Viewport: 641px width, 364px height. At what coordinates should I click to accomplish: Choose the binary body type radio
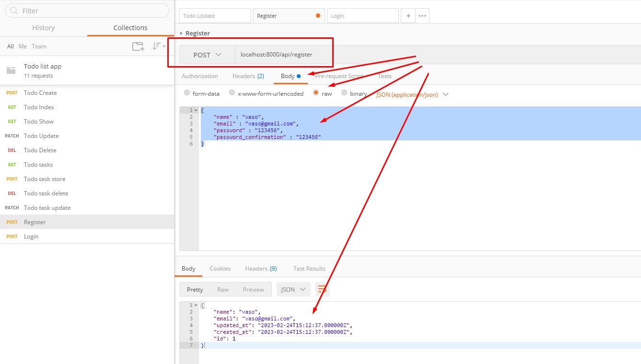344,93
